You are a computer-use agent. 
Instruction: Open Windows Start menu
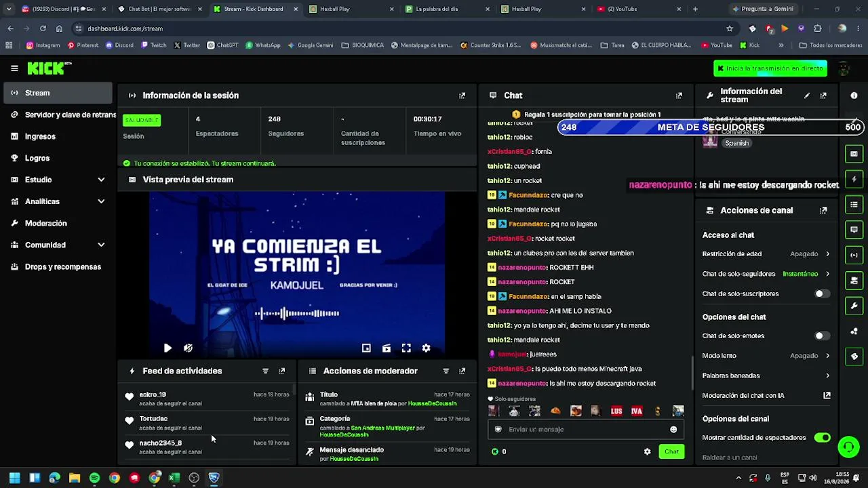pos(14,478)
